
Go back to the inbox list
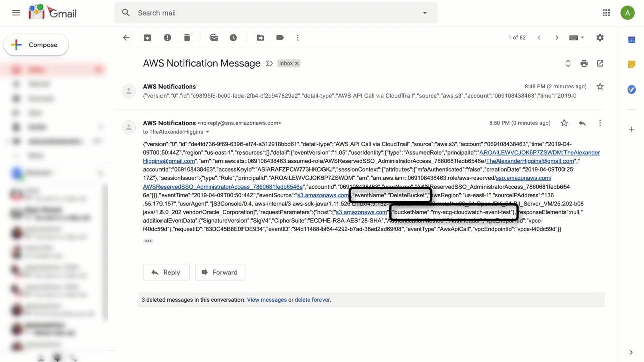pos(126,38)
